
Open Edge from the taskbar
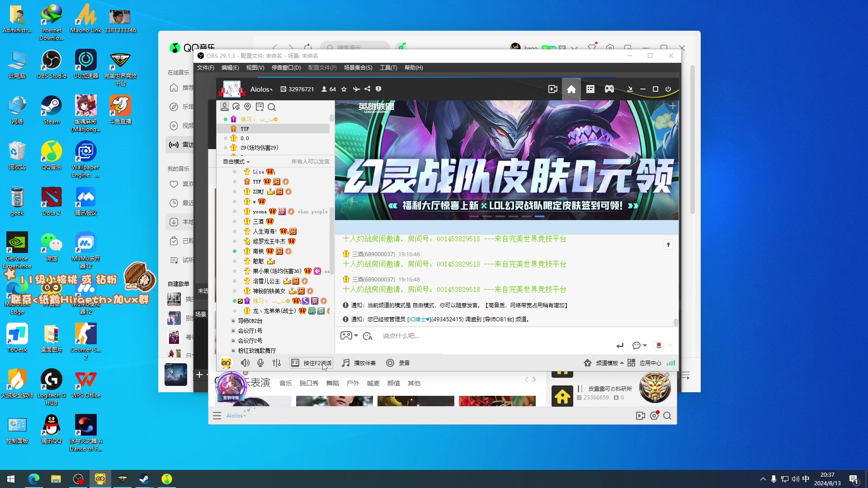[34, 479]
